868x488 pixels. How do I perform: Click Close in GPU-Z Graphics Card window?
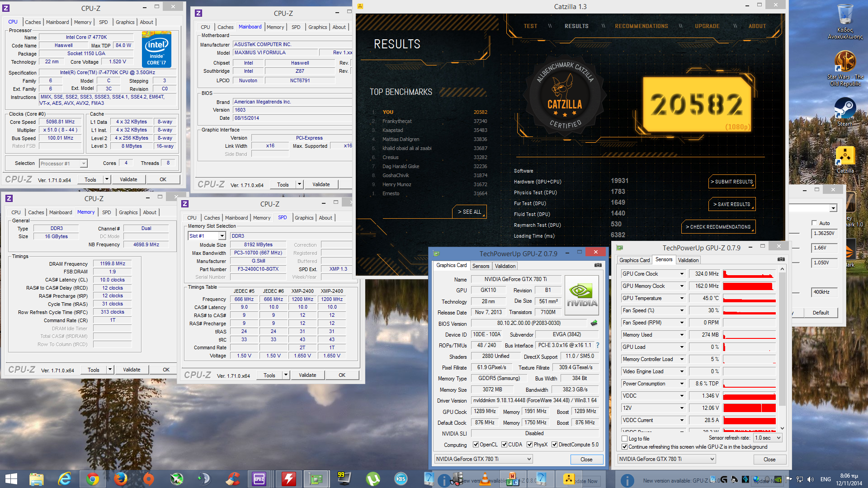(x=586, y=460)
